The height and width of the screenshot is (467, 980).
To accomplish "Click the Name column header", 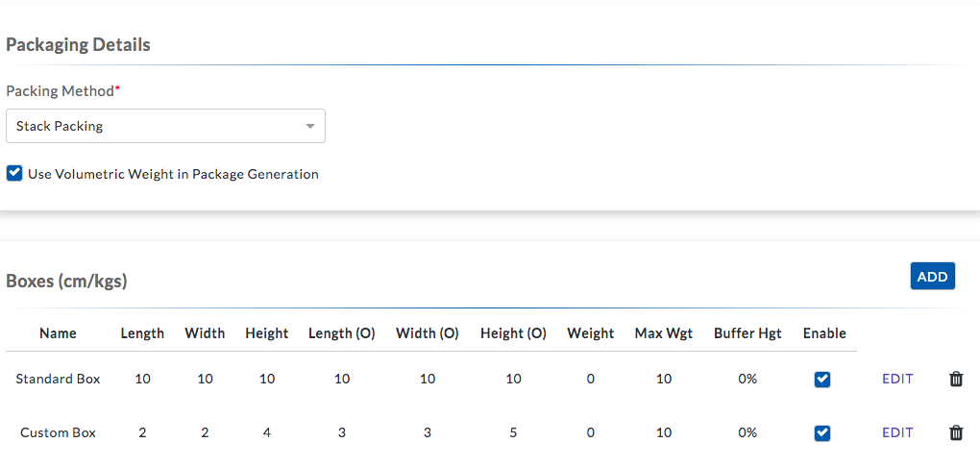I will 58,333.
